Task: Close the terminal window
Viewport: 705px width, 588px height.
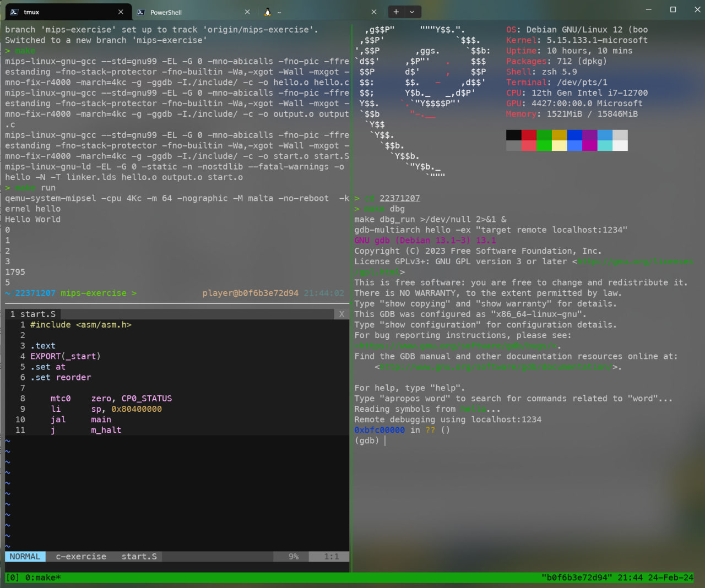Action: pos(696,9)
